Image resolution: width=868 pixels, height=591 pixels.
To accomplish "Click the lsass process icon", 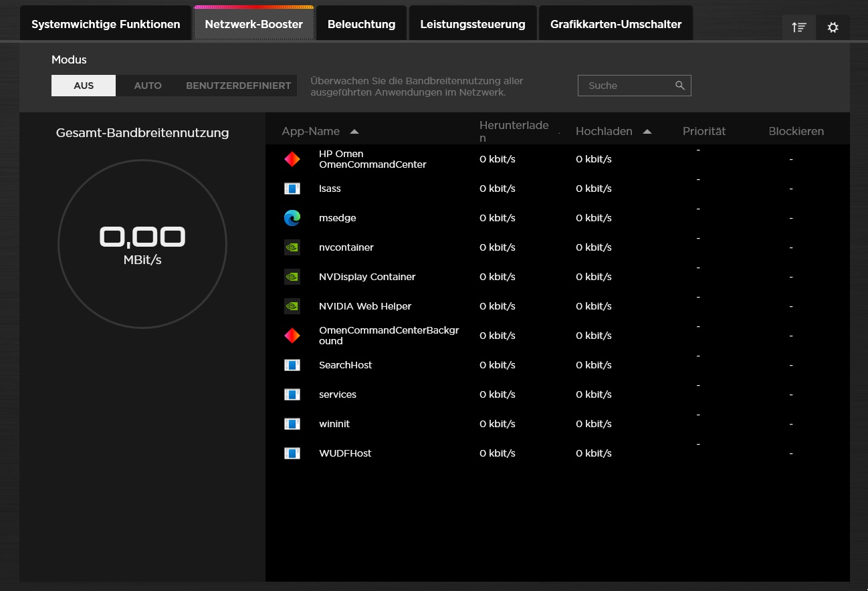I will pos(292,189).
